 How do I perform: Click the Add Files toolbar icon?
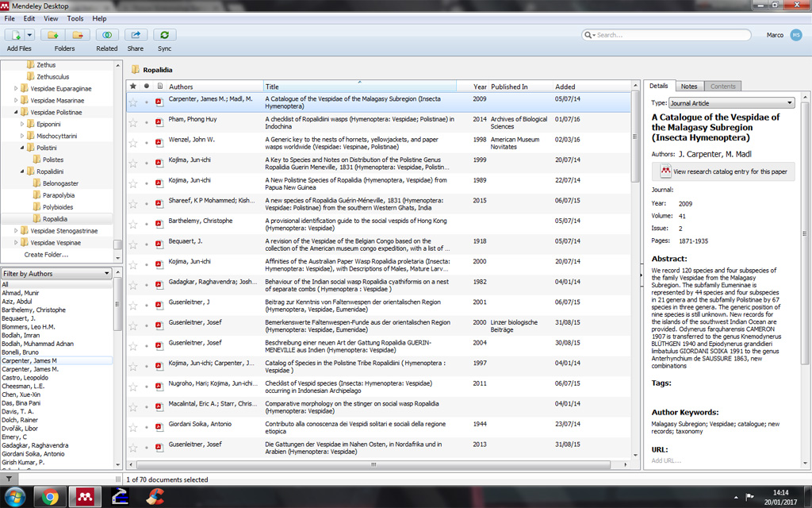(15, 35)
